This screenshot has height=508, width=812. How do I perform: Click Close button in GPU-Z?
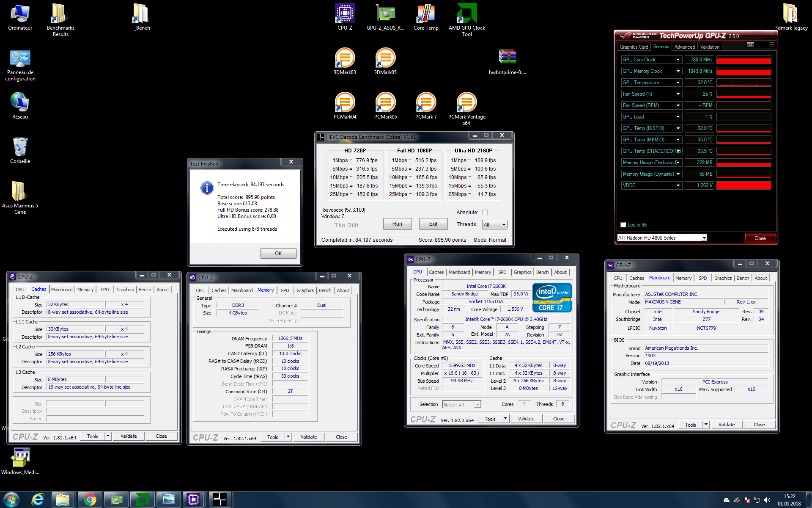click(760, 238)
